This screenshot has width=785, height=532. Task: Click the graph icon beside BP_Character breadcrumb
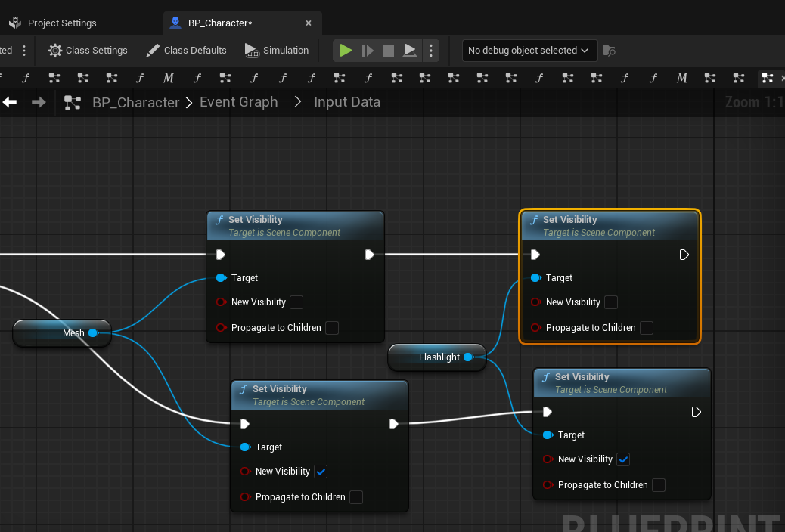(73, 103)
